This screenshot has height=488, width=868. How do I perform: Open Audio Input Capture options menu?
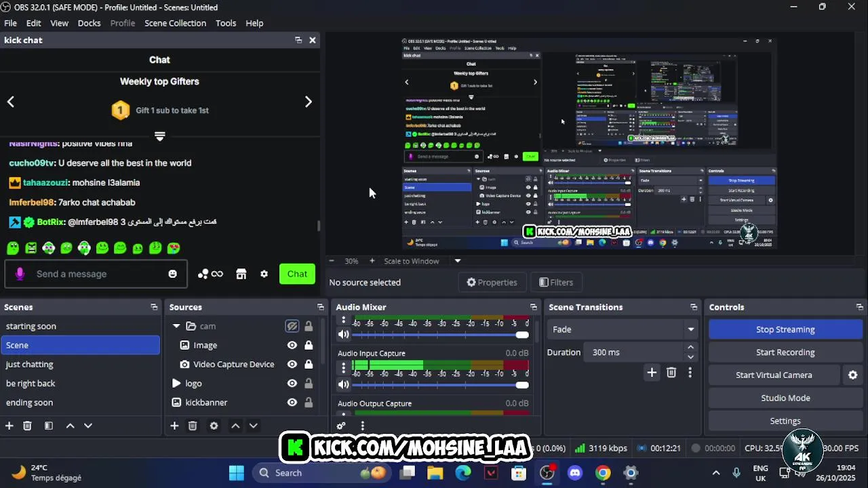pos(343,368)
